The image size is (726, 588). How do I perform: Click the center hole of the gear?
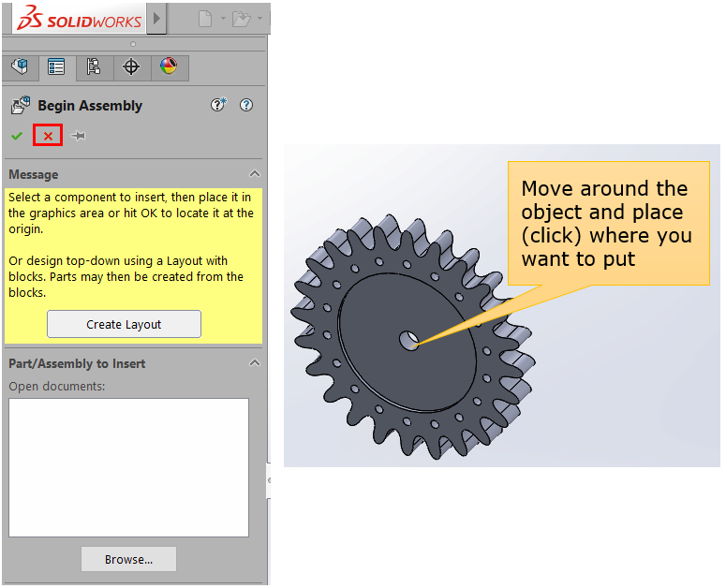pos(408,341)
